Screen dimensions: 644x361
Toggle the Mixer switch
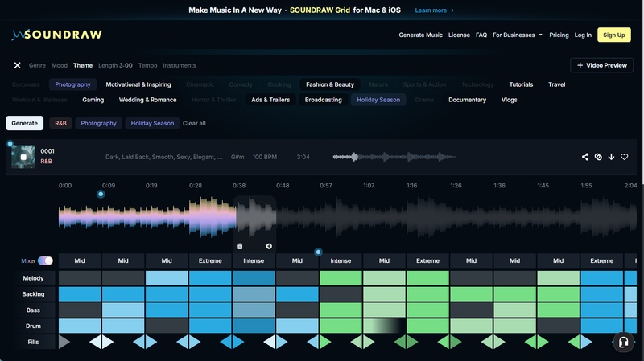[x=45, y=260]
